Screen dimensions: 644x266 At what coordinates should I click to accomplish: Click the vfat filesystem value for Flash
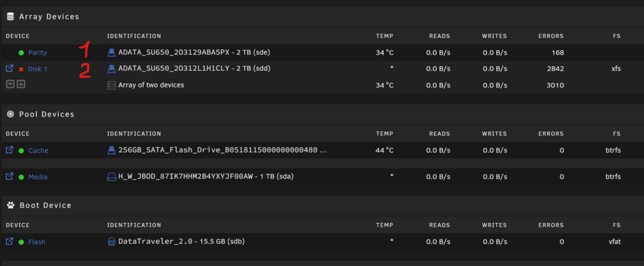coord(614,242)
